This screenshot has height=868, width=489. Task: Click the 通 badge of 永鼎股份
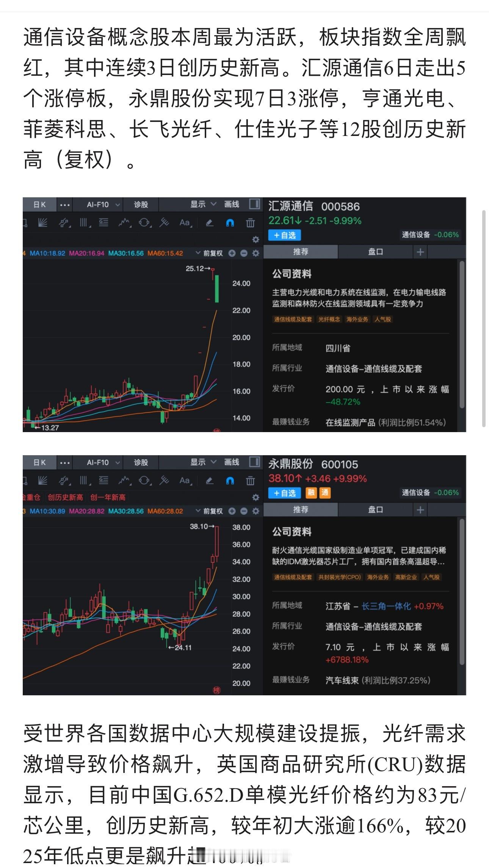[x=325, y=493]
